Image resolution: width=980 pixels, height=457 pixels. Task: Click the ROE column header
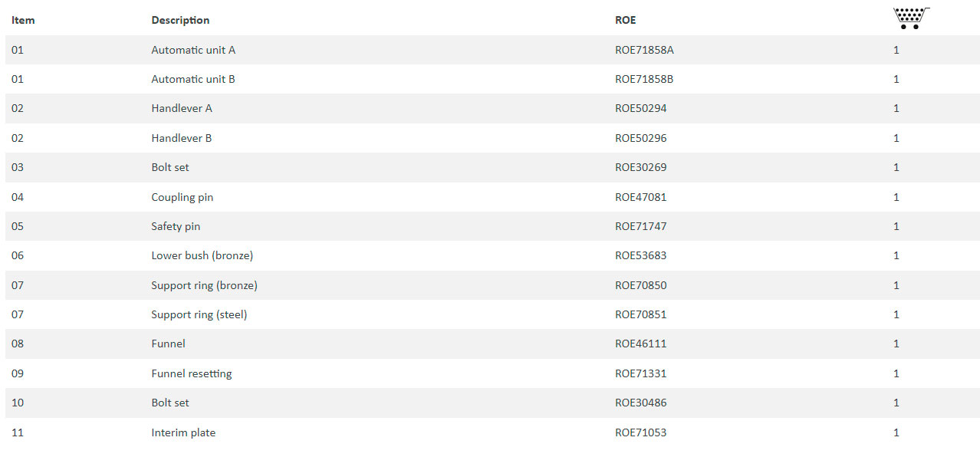pyautogui.click(x=626, y=20)
